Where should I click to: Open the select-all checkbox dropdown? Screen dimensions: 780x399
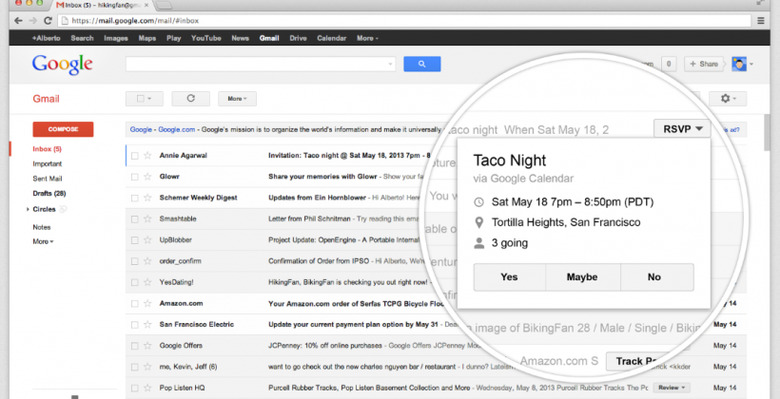pos(144,99)
